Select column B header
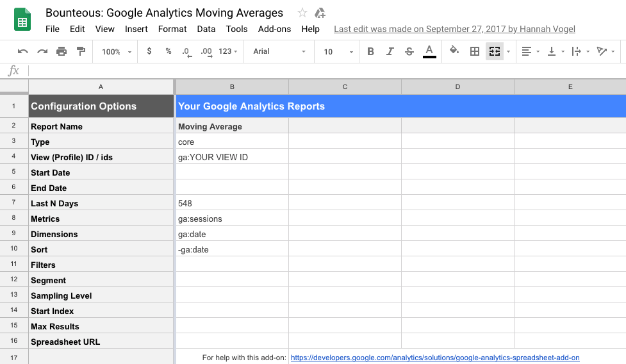 [232, 87]
